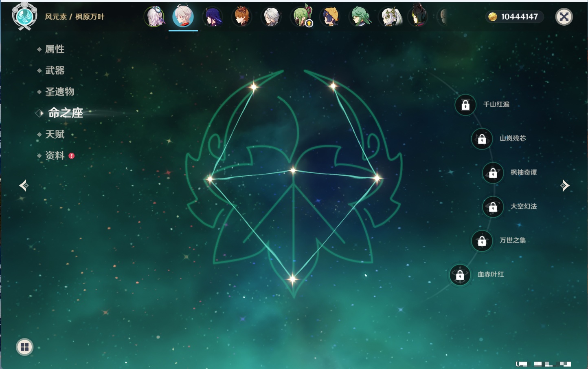Screen dimensions: 588x369
Task: Open the 圣遗物 artifacts menu
Action: click(x=59, y=92)
